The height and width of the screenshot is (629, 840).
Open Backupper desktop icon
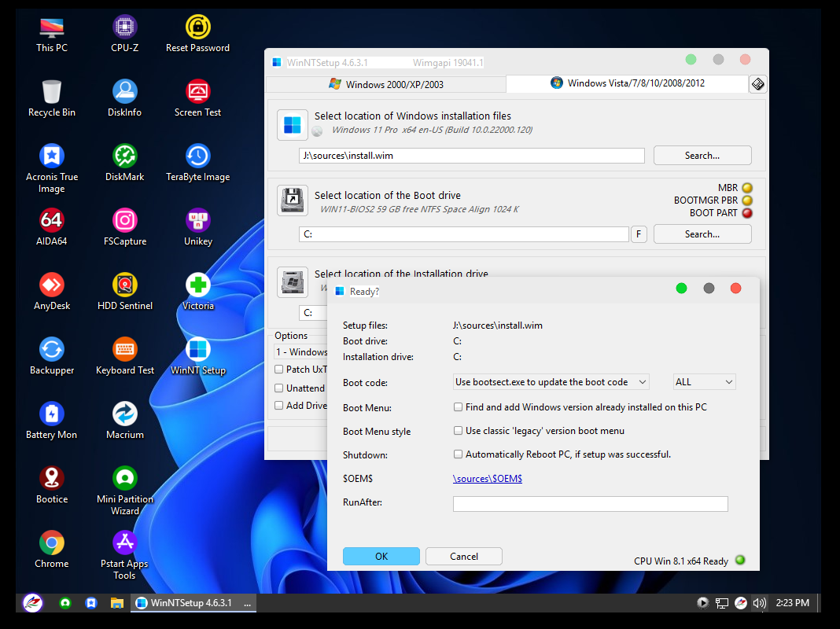pyautogui.click(x=51, y=356)
